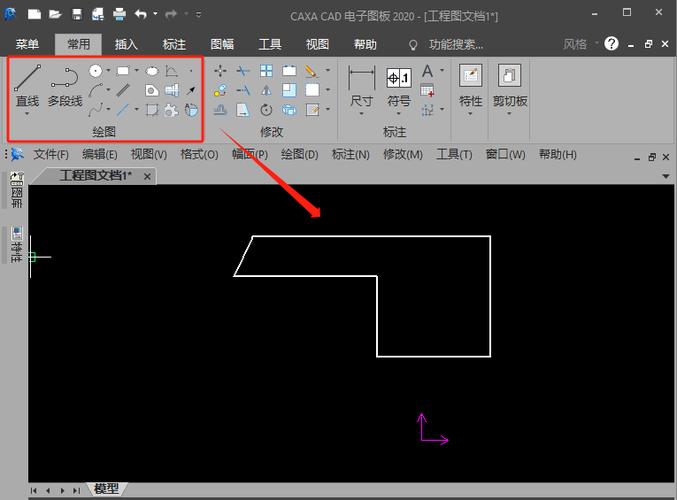Image resolution: width=677 pixels, height=500 pixels.
Task: Select the Rectangle drawing tool
Action: coord(123,70)
